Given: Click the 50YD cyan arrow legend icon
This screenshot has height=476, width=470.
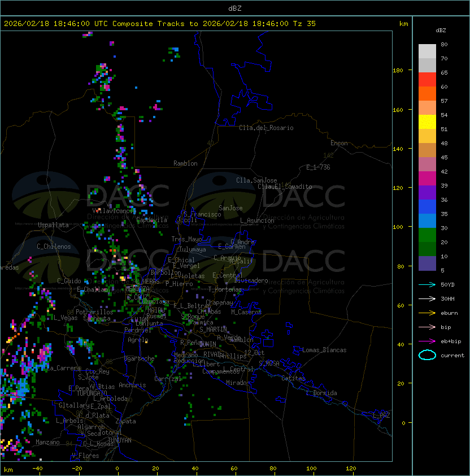Looking at the screenshot, I should pos(427,284).
